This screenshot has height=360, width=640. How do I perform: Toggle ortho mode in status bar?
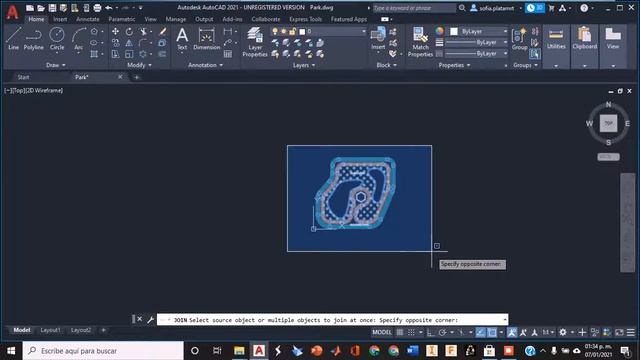tap(431, 332)
